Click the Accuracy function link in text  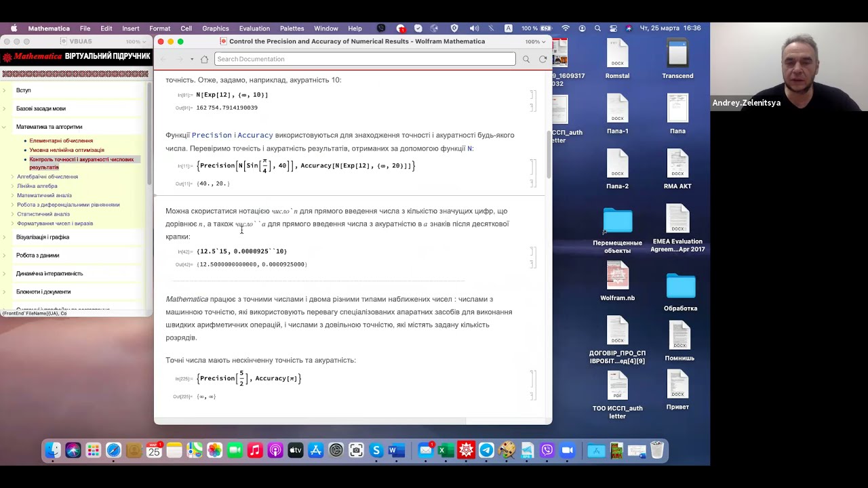[x=256, y=136]
